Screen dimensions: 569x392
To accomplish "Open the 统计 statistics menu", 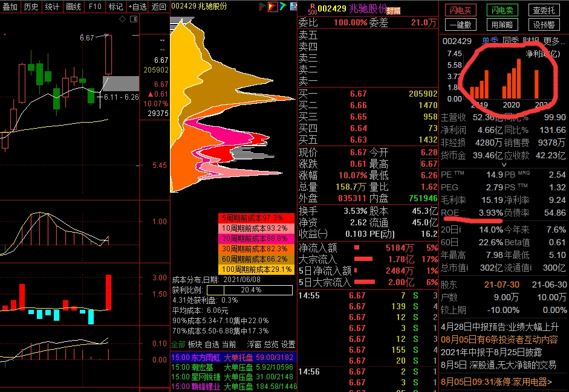I will tap(52, 7).
